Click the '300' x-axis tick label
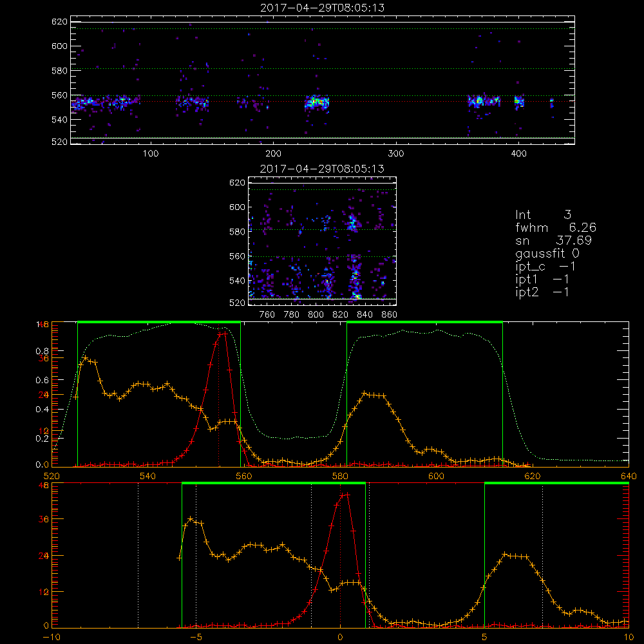The image size is (644, 644). coord(396,154)
